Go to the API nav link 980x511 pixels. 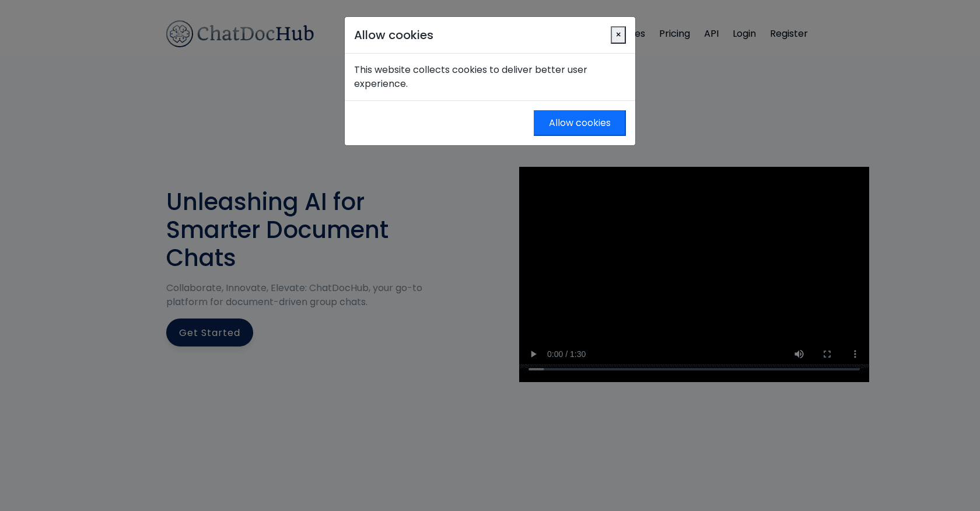[711, 34]
